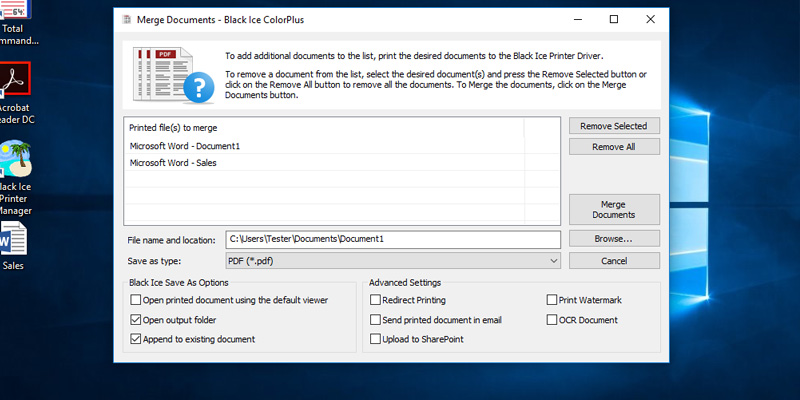Click the Browse... button
The height and width of the screenshot is (400, 800).
[614, 239]
